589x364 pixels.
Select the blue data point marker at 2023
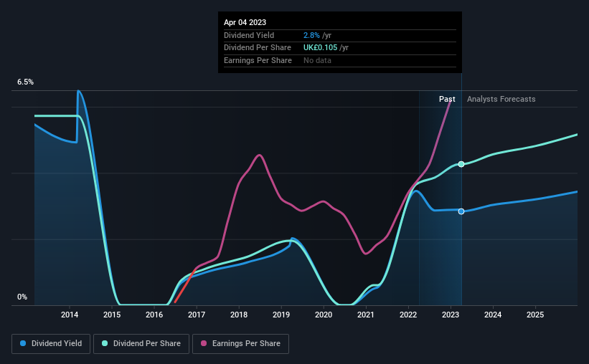[461, 211]
